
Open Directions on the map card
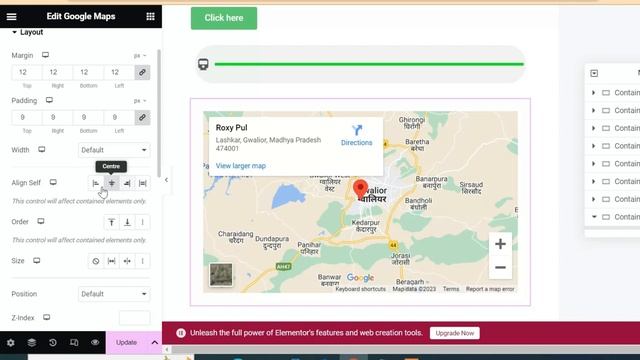tap(357, 136)
